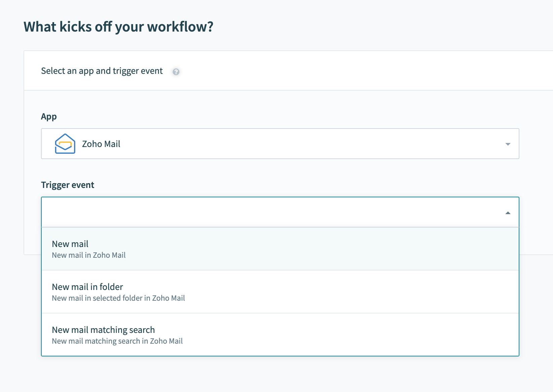Click empty space right of the help icon

point(336,71)
